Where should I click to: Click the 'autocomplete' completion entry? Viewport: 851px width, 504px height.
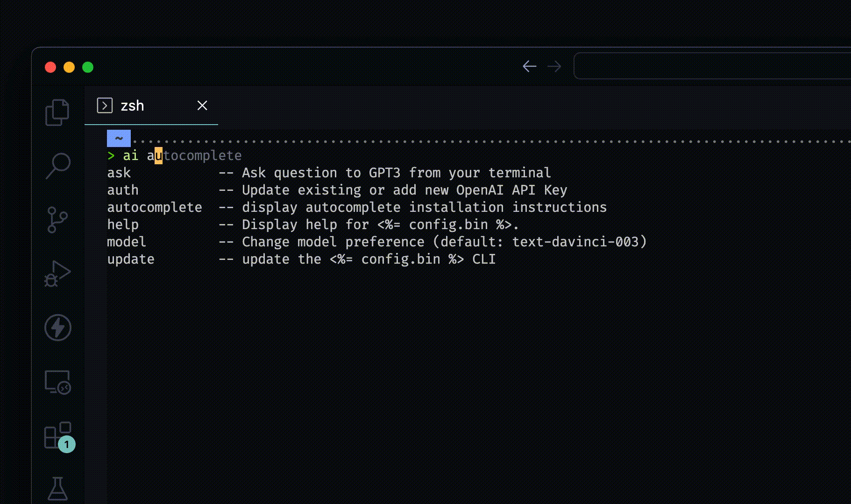155,207
